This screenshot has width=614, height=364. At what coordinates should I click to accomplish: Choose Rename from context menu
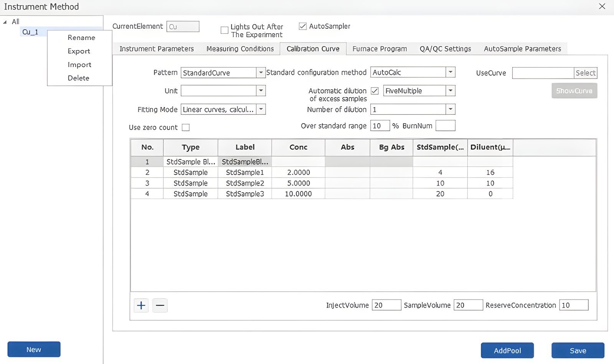click(x=81, y=38)
